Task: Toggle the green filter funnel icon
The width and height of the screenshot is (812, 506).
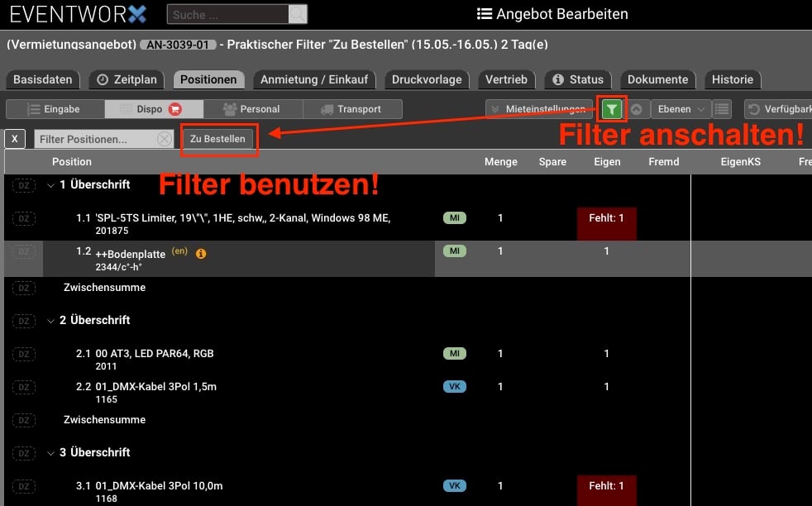Action: 612,109
